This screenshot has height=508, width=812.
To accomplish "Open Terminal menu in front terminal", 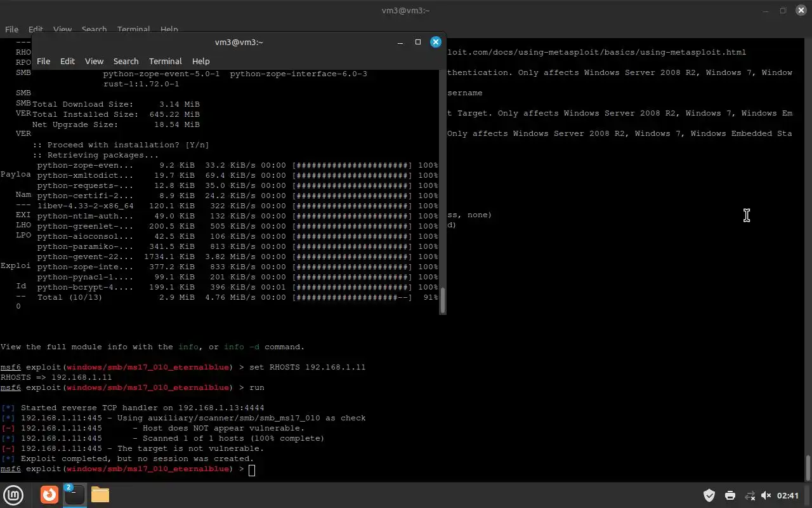I will [165, 61].
